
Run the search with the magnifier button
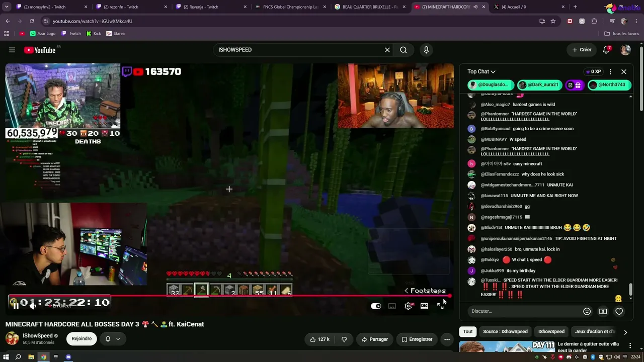(x=404, y=50)
